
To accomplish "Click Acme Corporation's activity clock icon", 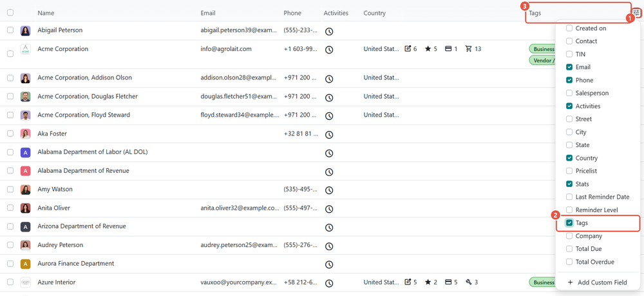I will [x=329, y=50].
